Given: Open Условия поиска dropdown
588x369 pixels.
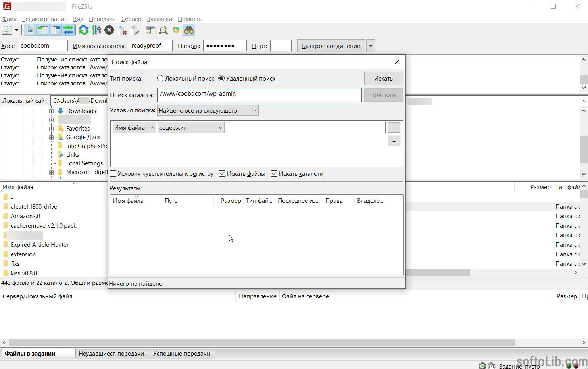Looking at the screenshot, I should click(x=208, y=111).
